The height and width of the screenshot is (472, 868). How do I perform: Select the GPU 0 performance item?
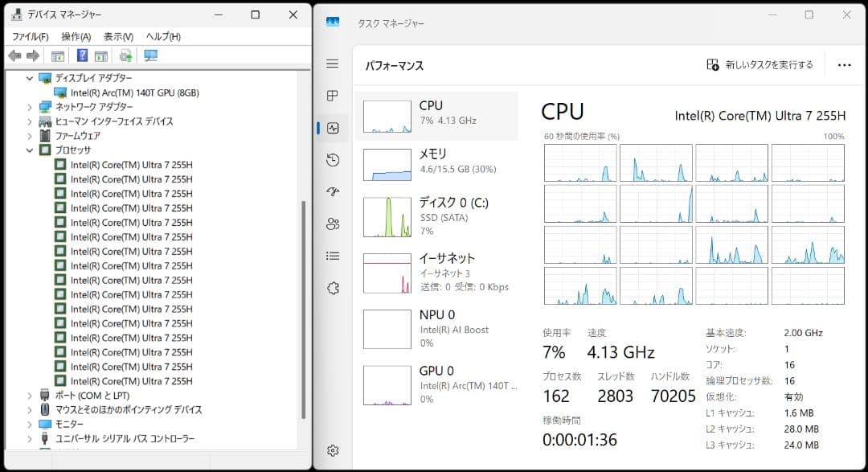436,384
